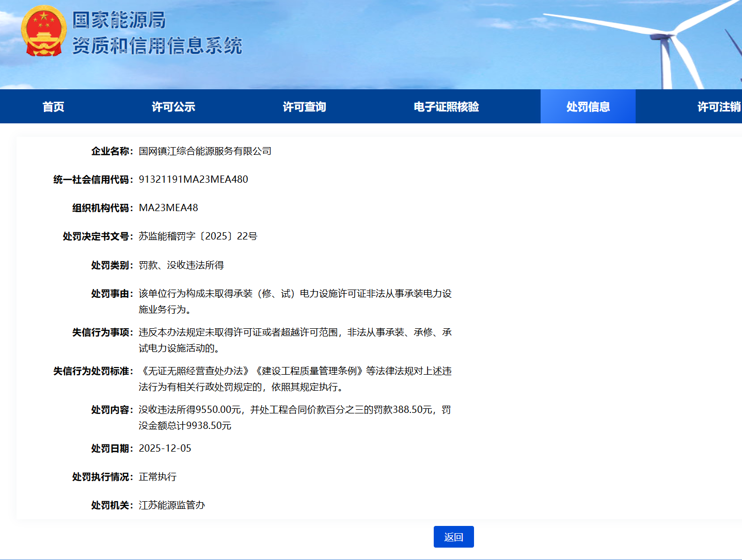Open the 电子证照核验 menu item
The height and width of the screenshot is (560, 742).
pos(446,107)
